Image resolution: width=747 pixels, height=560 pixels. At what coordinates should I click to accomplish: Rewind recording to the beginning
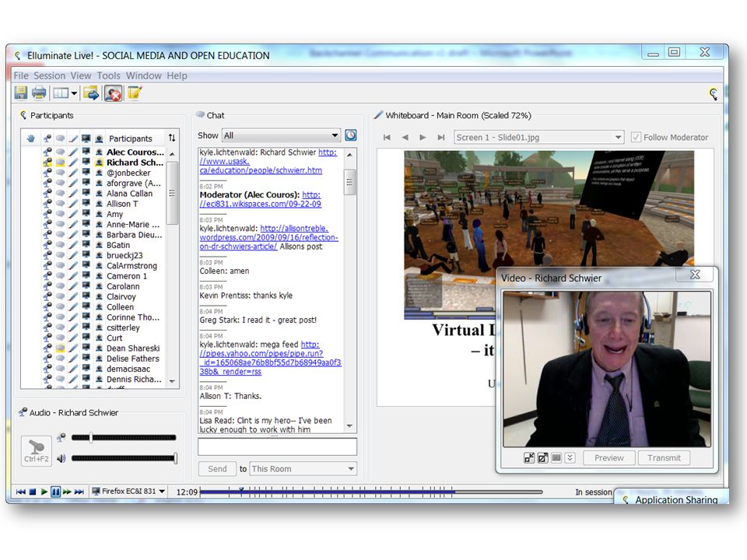coord(20,492)
